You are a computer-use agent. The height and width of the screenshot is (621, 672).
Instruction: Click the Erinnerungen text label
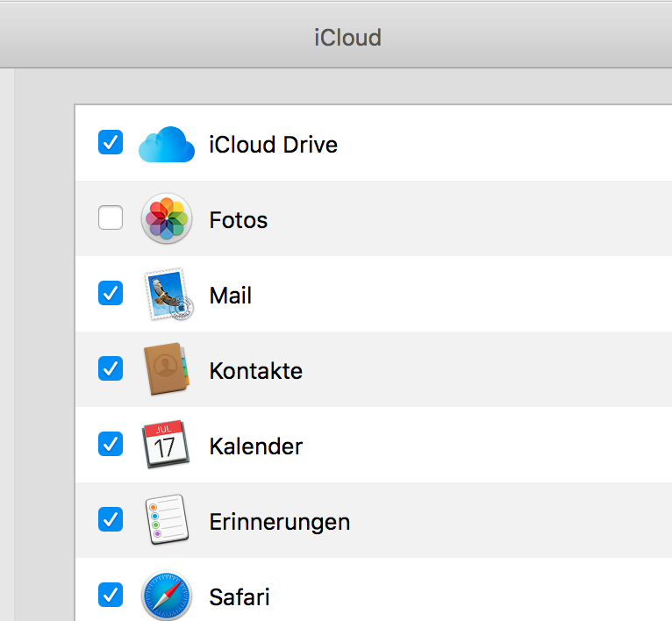click(x=280, y=522)
